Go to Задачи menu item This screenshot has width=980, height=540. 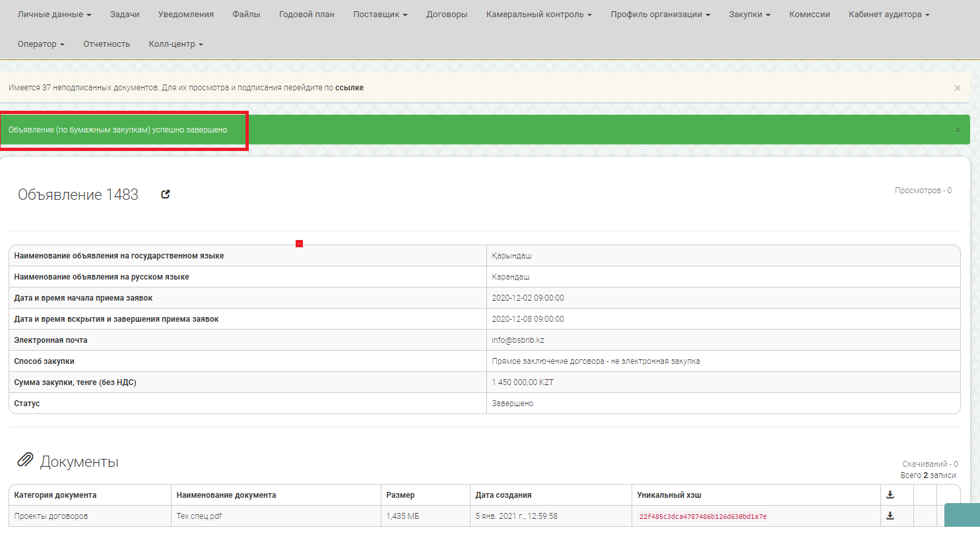click(125, 15)
